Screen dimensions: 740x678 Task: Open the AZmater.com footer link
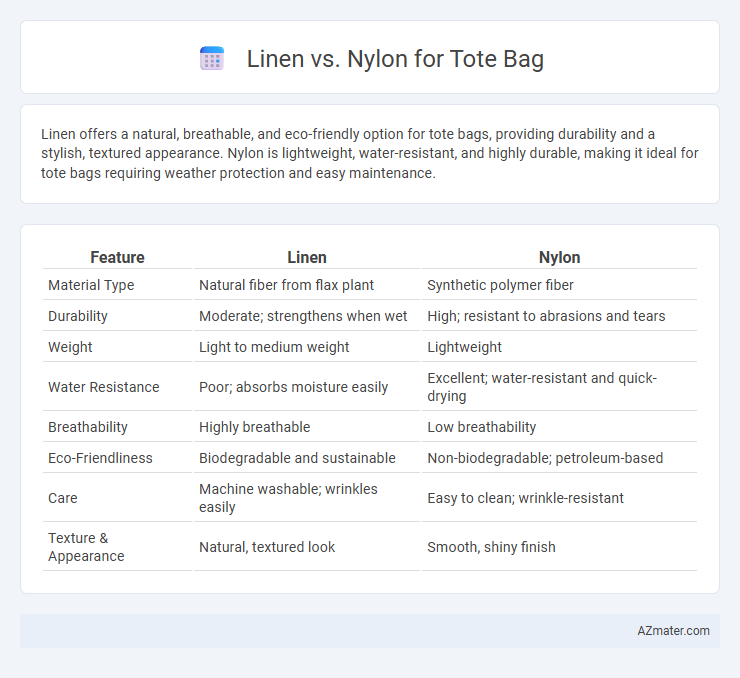(x=673, y=631)
